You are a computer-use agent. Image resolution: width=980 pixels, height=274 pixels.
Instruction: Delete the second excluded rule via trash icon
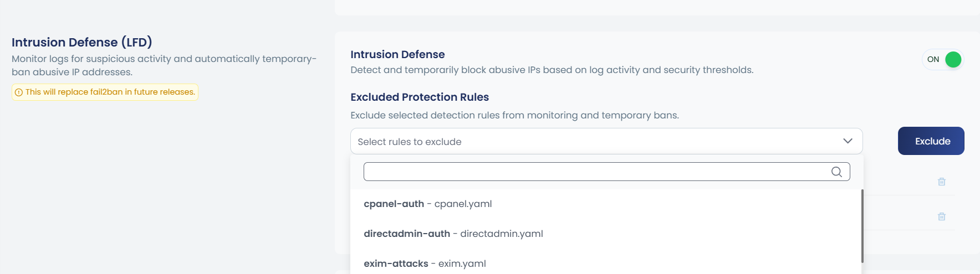pos(942,216)
